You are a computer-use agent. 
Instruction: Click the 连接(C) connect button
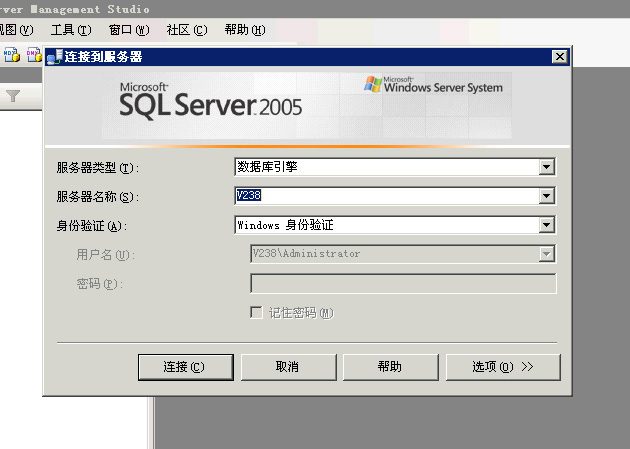click(x=186, y=367)
